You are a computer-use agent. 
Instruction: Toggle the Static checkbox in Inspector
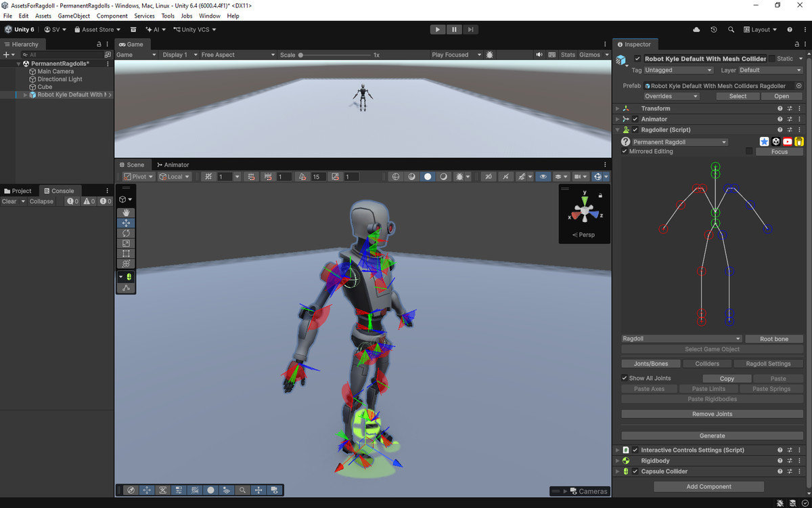(772, 59)
